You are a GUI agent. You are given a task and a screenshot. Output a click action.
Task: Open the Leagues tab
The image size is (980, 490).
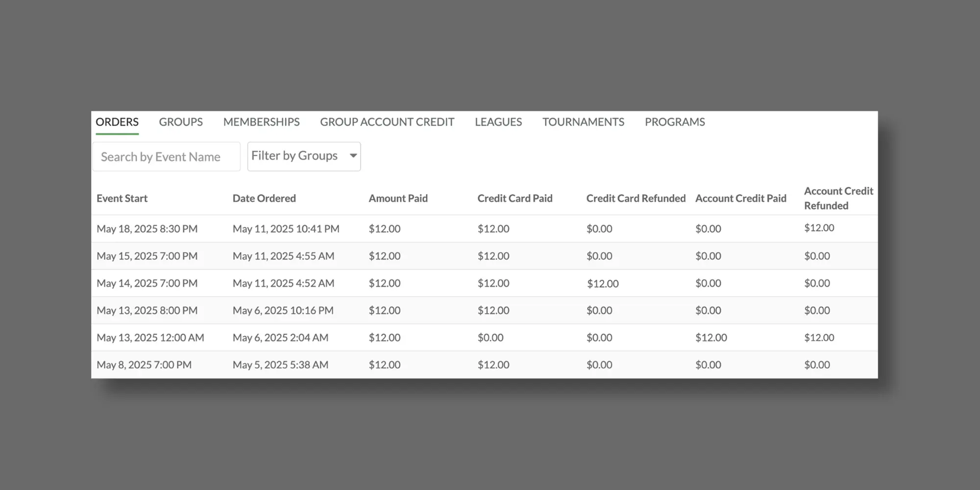(498, 122)
